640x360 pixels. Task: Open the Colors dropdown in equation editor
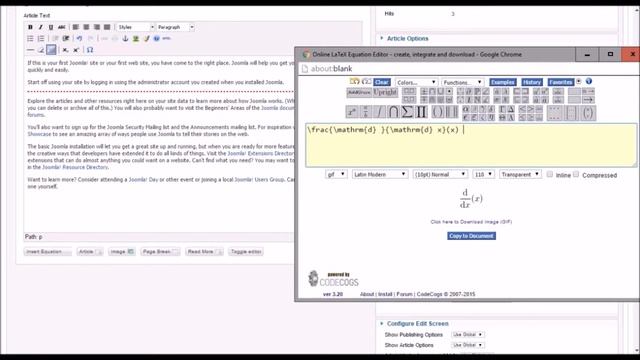pyautogui.click(x=416, y=82)
